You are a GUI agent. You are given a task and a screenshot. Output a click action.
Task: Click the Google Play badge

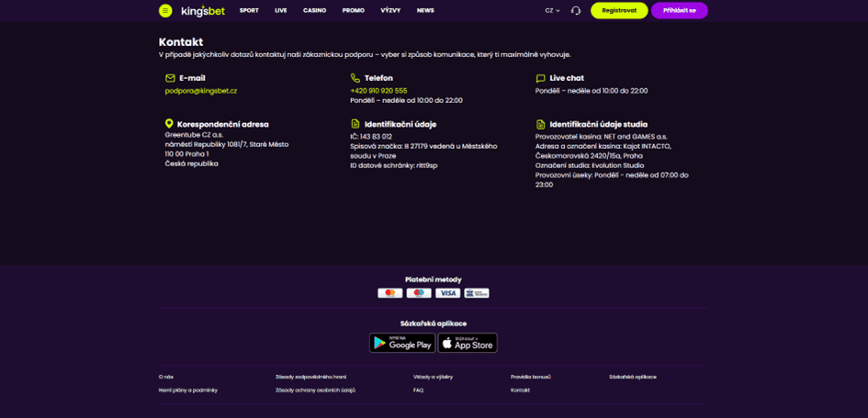402,343
